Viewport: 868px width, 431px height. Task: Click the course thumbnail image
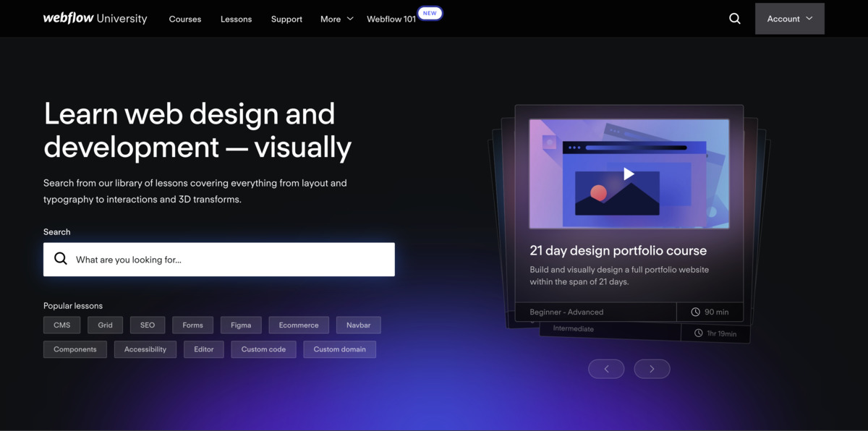(x=629, y=174)
